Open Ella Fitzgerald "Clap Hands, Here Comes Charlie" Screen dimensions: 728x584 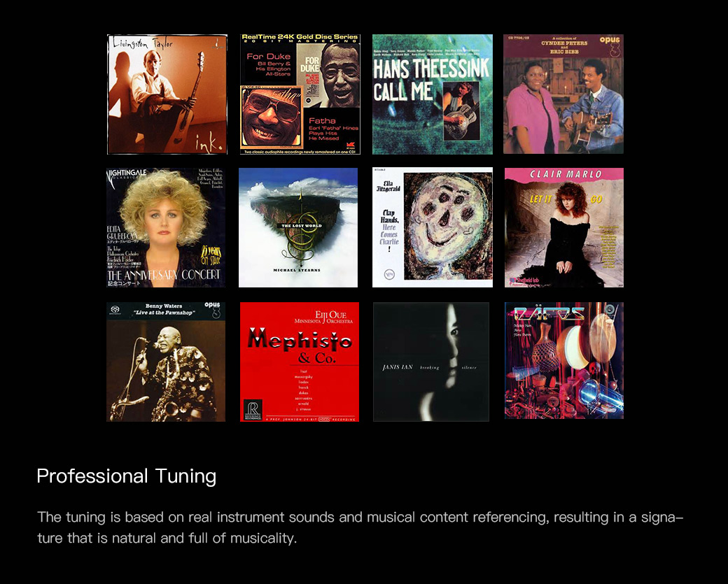tap(433, 227)
